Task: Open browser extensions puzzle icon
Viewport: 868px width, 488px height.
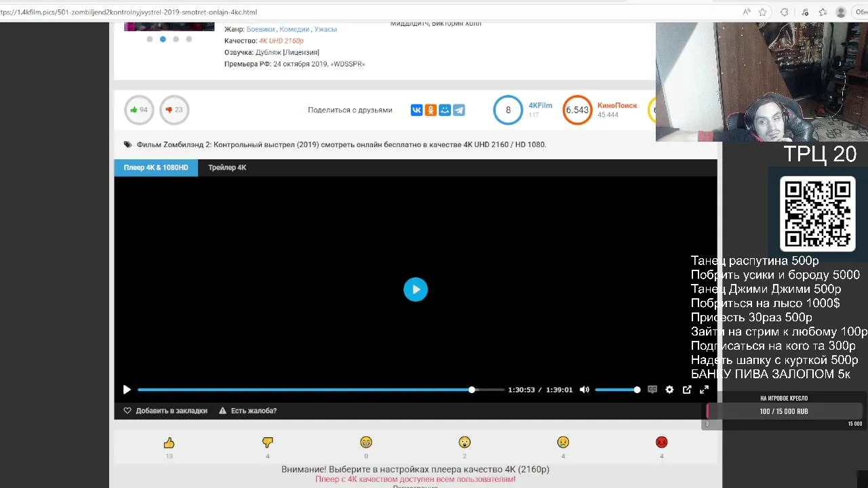Action: (x=785, y=12)
